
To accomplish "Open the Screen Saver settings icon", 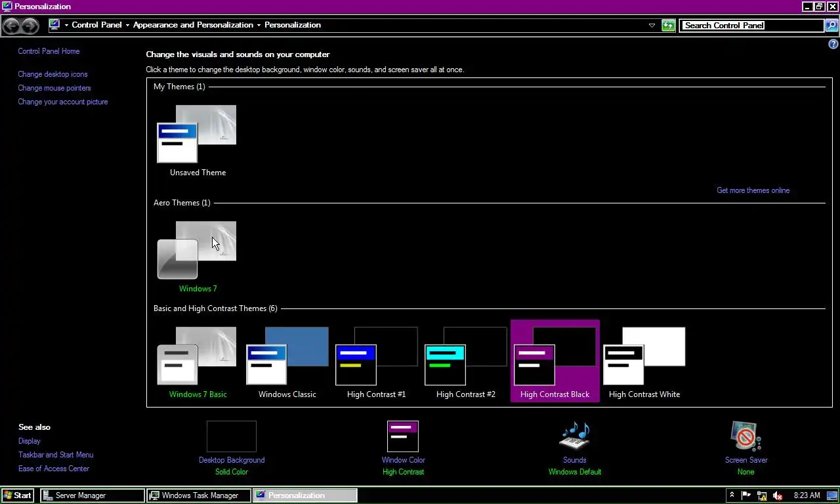I will pos(746,436).
